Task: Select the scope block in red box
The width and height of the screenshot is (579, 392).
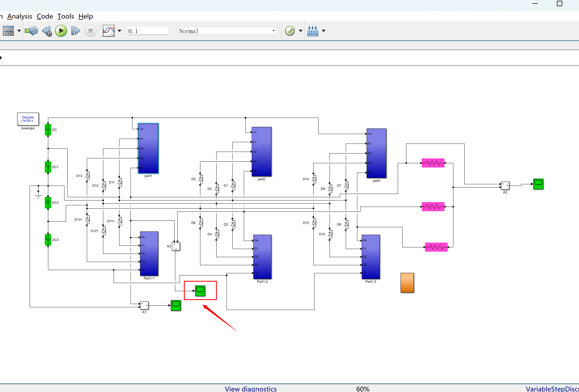Action: [200, 291]
